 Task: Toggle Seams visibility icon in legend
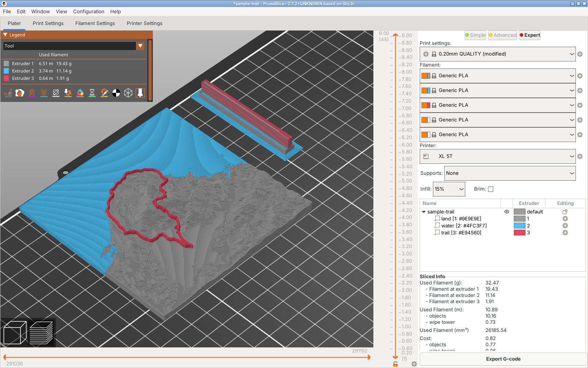pos(56,93)
